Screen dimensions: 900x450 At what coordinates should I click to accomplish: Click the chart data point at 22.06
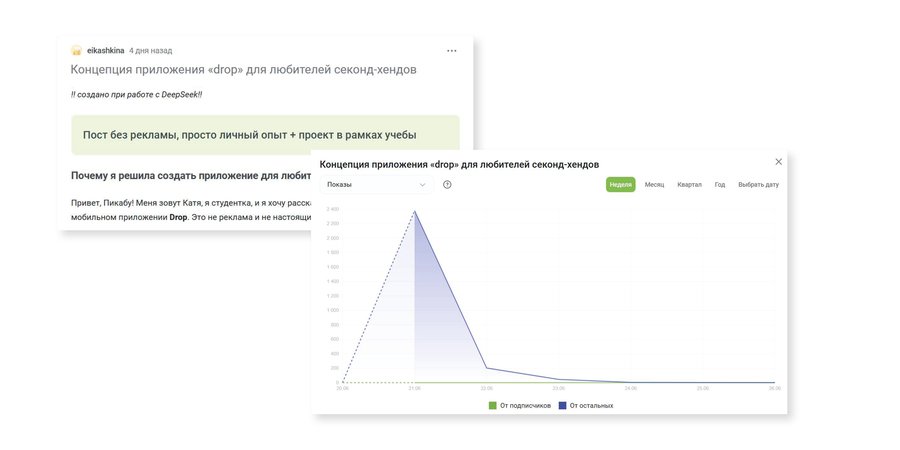(486, 368)
